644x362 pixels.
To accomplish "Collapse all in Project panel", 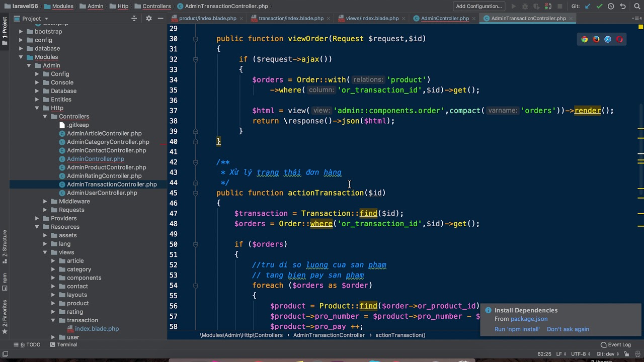I will point(134,19).
